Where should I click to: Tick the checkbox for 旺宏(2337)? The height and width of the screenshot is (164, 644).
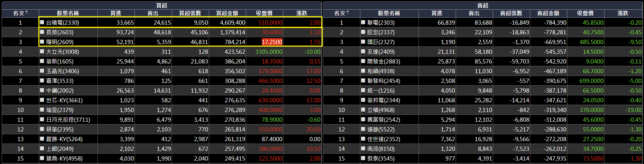pos(363,32)
